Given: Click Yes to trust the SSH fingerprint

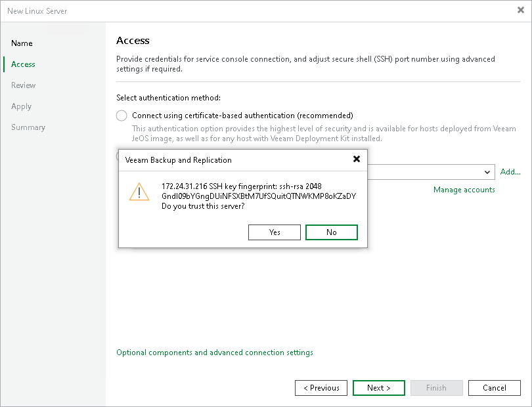Looking at the screenshot, I should pos(274,232).
